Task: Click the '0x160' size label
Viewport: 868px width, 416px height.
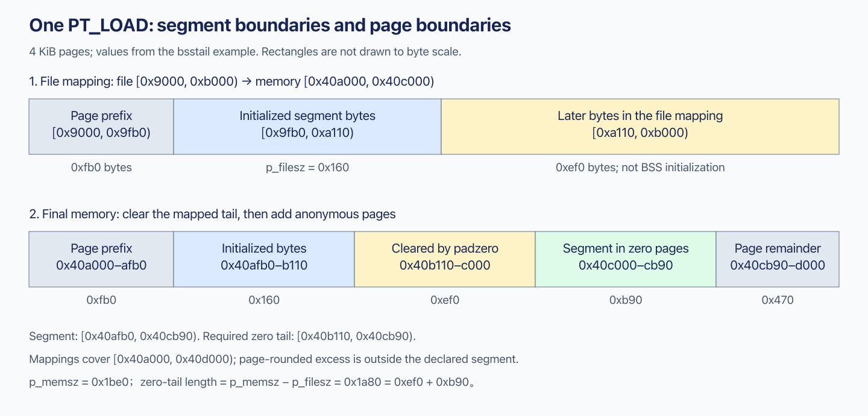Action: (264, 300)
